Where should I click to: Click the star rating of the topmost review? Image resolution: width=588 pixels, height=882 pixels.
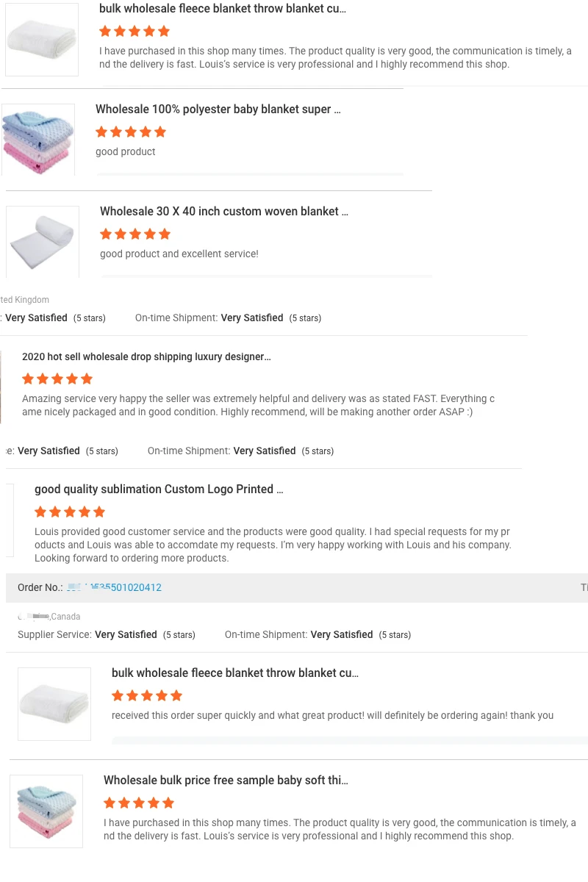[135, 32]
